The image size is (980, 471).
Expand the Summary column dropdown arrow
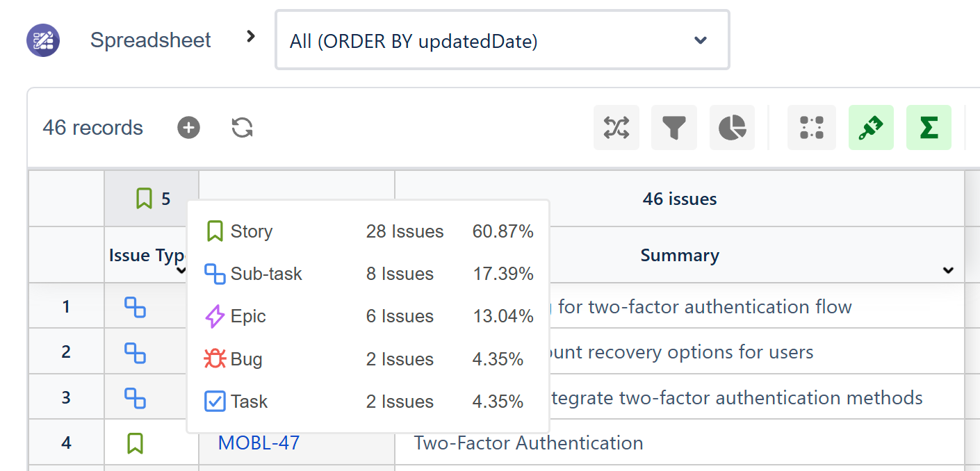coord(948,270)
